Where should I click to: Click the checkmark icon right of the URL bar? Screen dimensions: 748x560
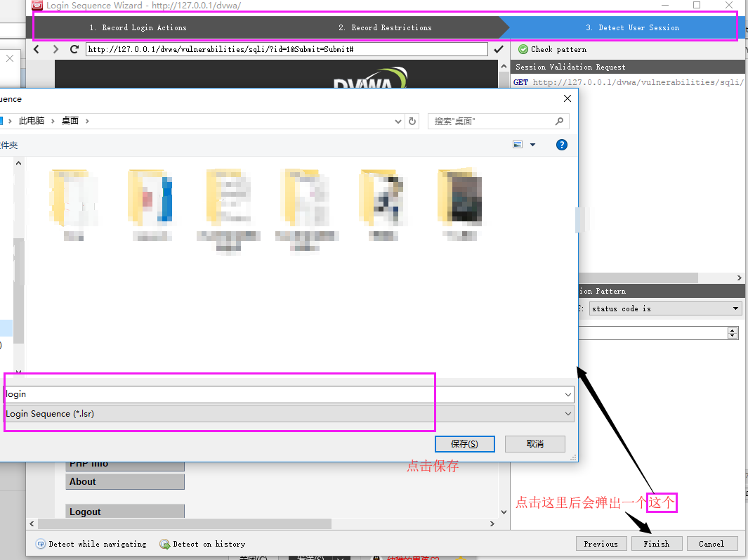click(x=500, y=49)
